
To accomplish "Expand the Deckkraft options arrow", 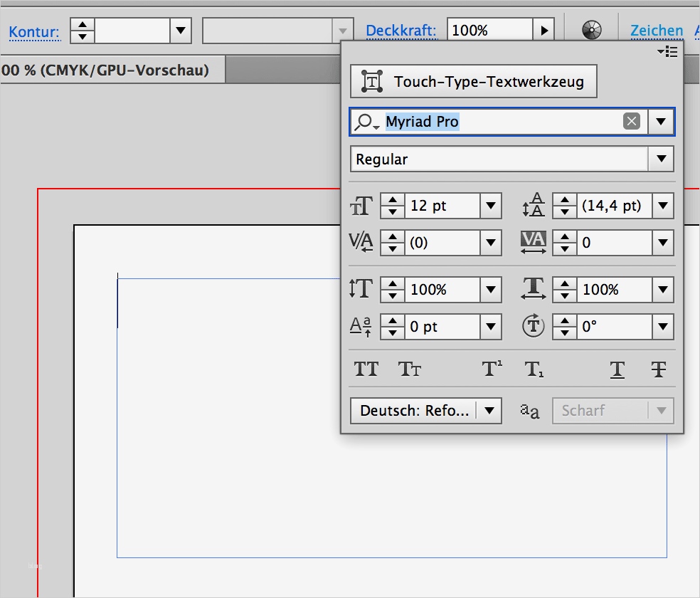I will 544,29.
